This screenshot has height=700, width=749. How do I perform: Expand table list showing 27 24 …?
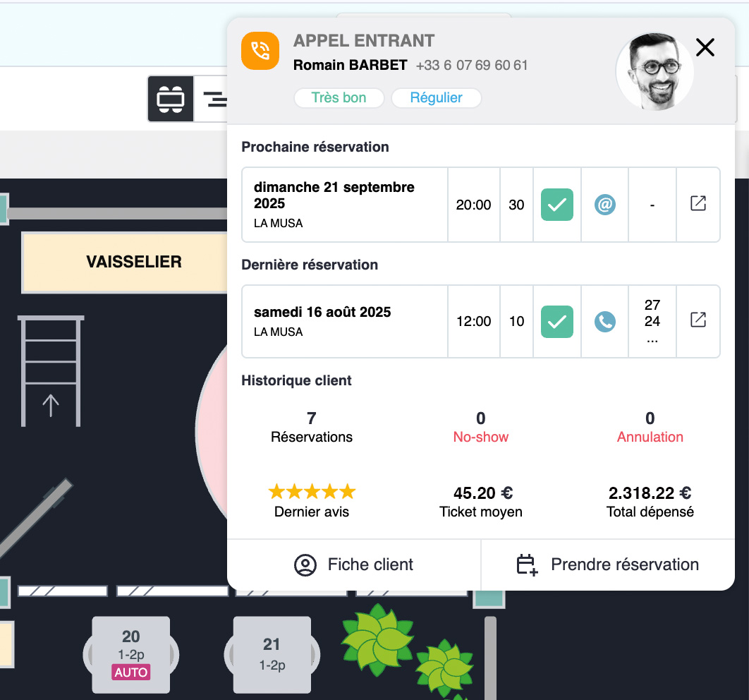(x=652, y=322)
